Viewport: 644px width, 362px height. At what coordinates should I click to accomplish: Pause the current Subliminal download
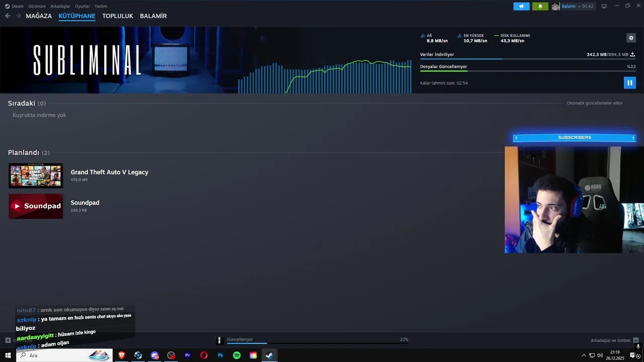[x=629, y=83]
